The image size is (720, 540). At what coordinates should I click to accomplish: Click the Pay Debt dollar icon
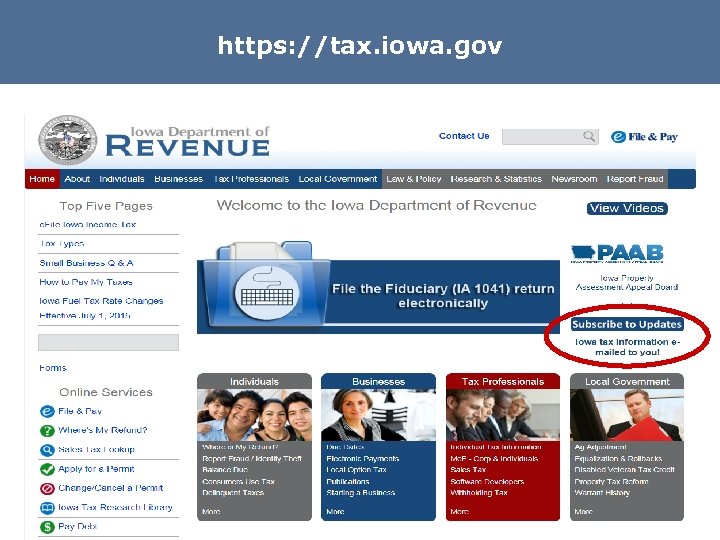coord(47,527)
